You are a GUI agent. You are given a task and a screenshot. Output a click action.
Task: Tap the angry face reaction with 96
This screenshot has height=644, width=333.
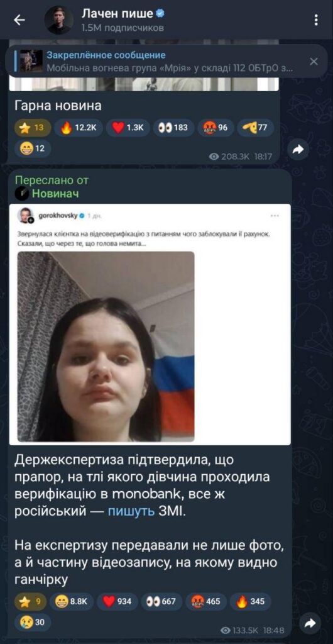coord(216,128)
